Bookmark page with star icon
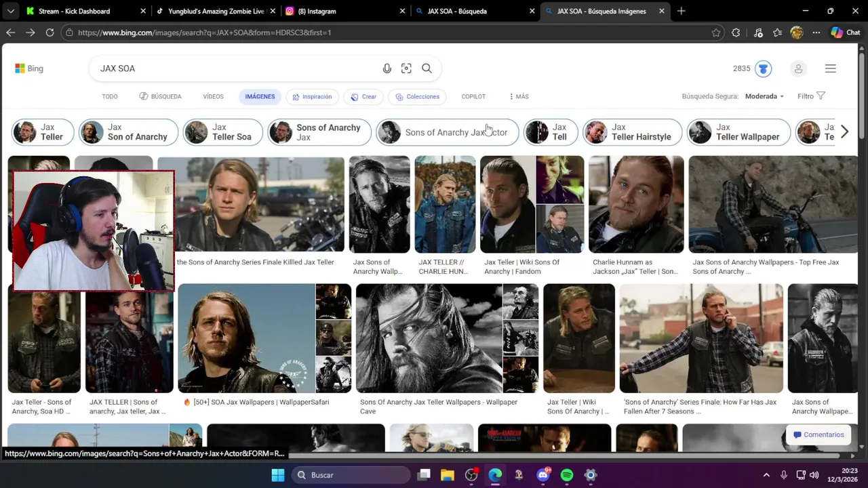 tap(716, 33)
